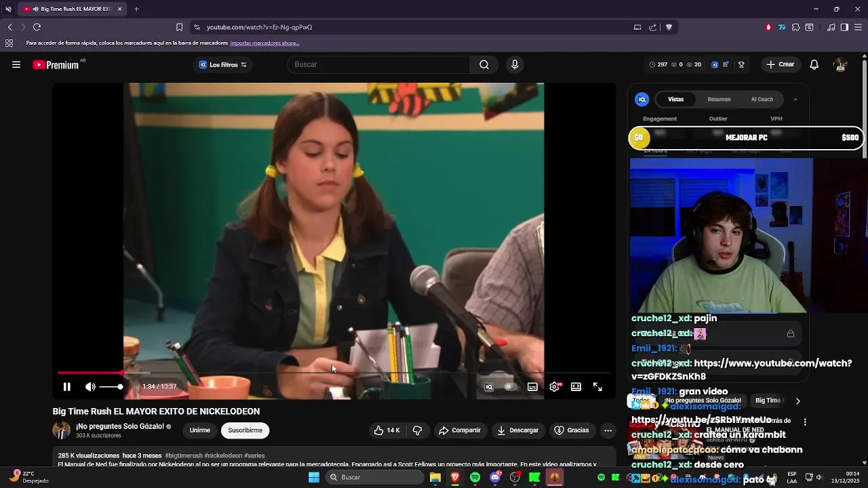
Task: Bookmark this page icon in address bar
Action: pyautogui.click(x=179, y=27)
